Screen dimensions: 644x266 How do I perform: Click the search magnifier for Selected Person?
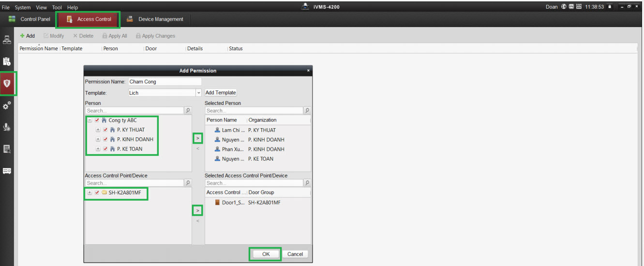click(307, 111)
